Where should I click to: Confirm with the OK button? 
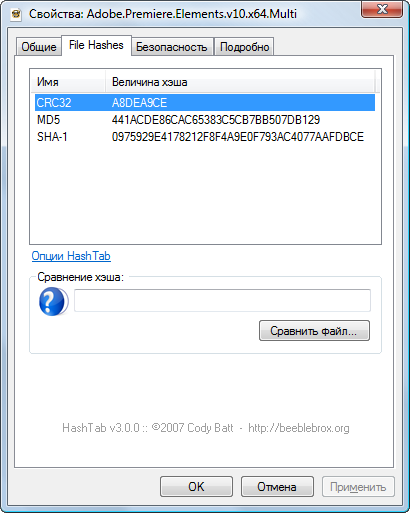click(196, 487)
